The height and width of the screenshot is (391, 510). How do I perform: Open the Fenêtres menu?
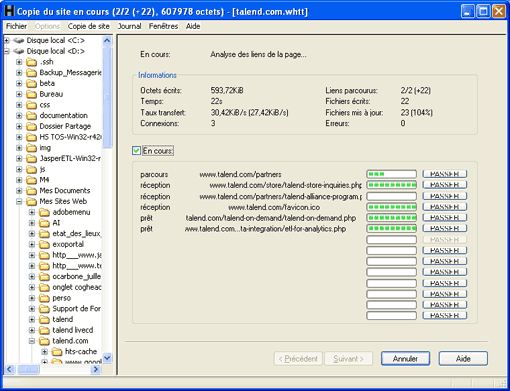point(163,26)
